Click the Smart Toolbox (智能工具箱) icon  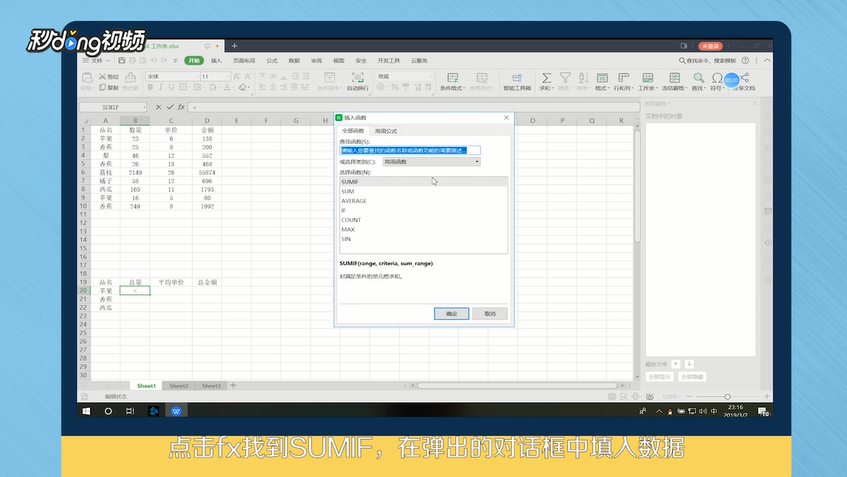517,78
